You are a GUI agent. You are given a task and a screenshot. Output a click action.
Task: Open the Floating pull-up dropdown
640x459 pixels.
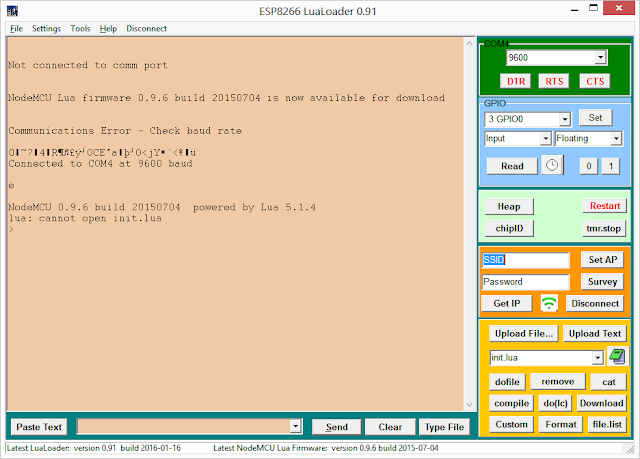click(616, 139)
